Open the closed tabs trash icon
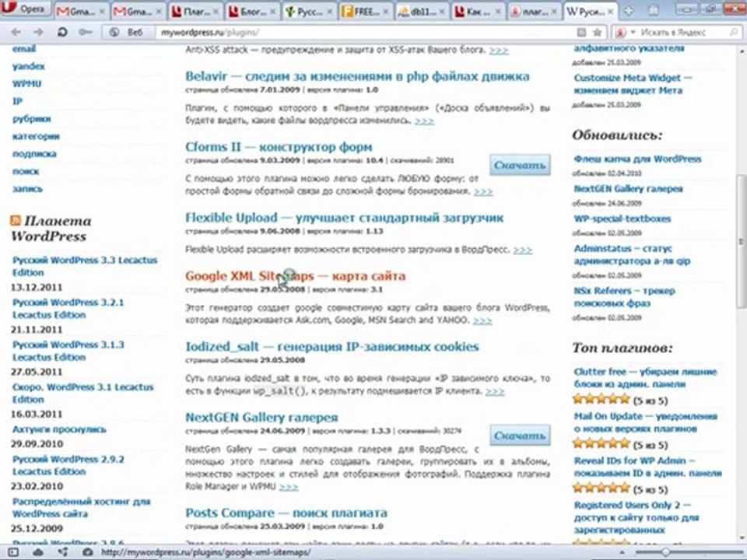This screenshot has height=560, width=747. [654, 10]
